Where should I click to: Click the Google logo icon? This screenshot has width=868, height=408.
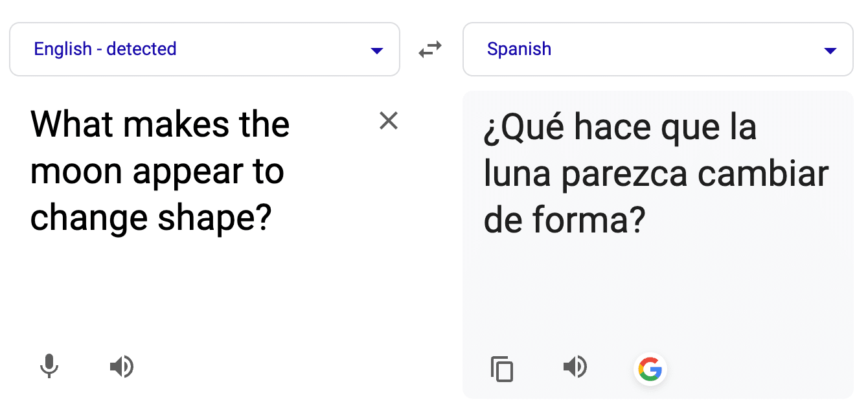tap(650, 369)
